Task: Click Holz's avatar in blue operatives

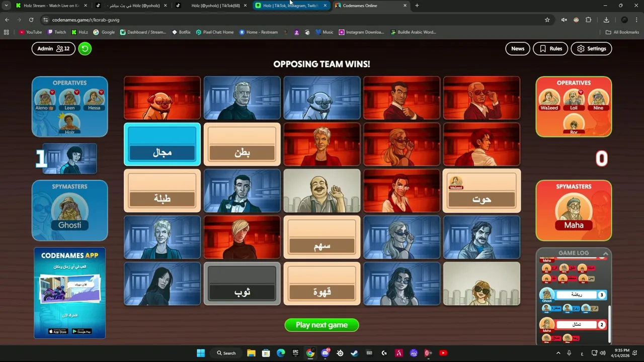Action: click(69, 124)
